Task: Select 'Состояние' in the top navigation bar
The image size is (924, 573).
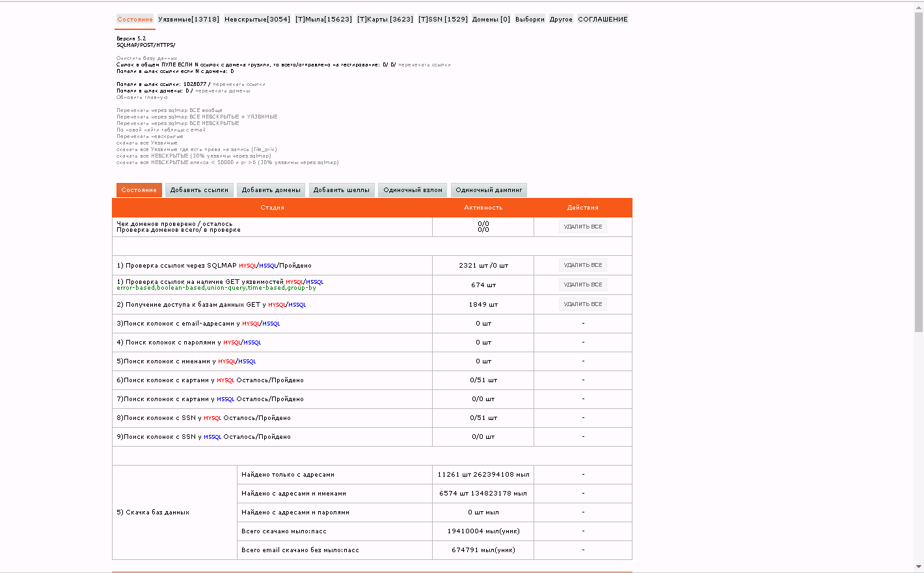Action: [135, 20]
